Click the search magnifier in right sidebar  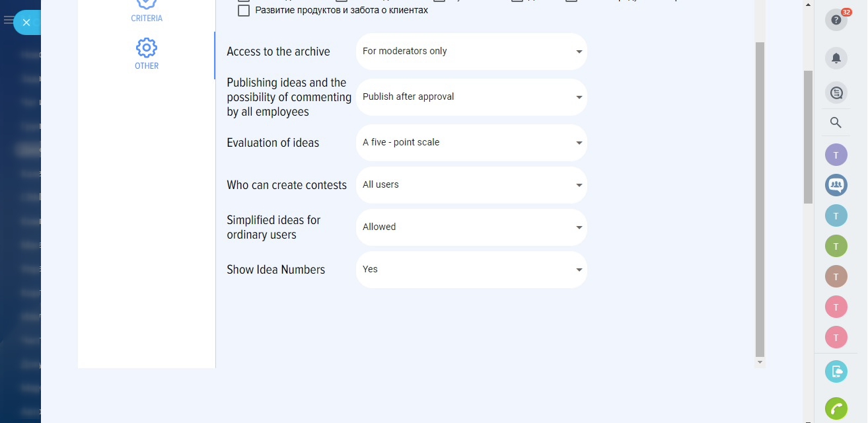click(836, 122)
